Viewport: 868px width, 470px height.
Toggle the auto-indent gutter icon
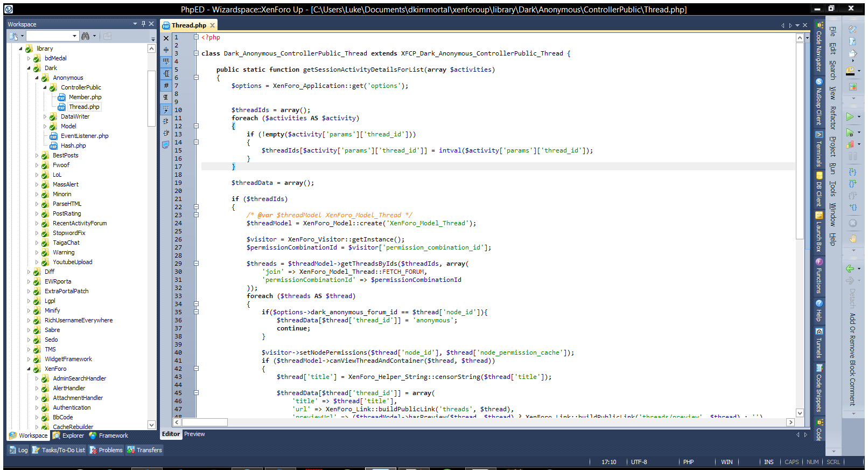tap(166, 109)
